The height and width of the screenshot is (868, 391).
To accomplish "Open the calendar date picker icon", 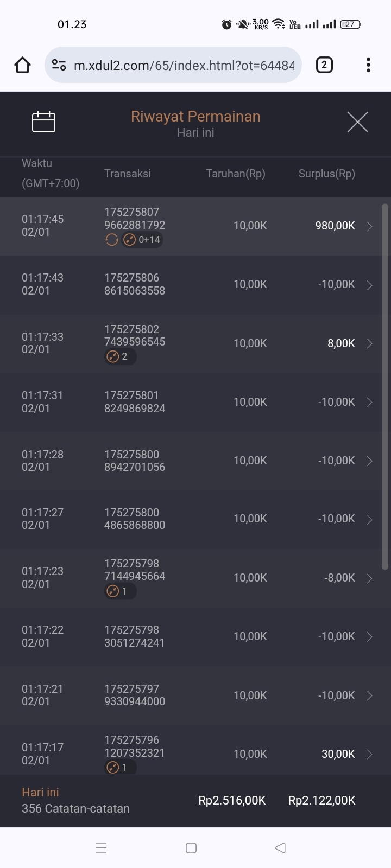I will coord(44,122).
